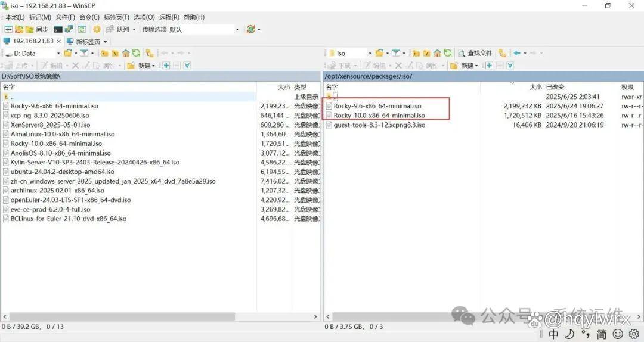Go to parent directory in remote panel
The image size is (644, 342).
416,53
